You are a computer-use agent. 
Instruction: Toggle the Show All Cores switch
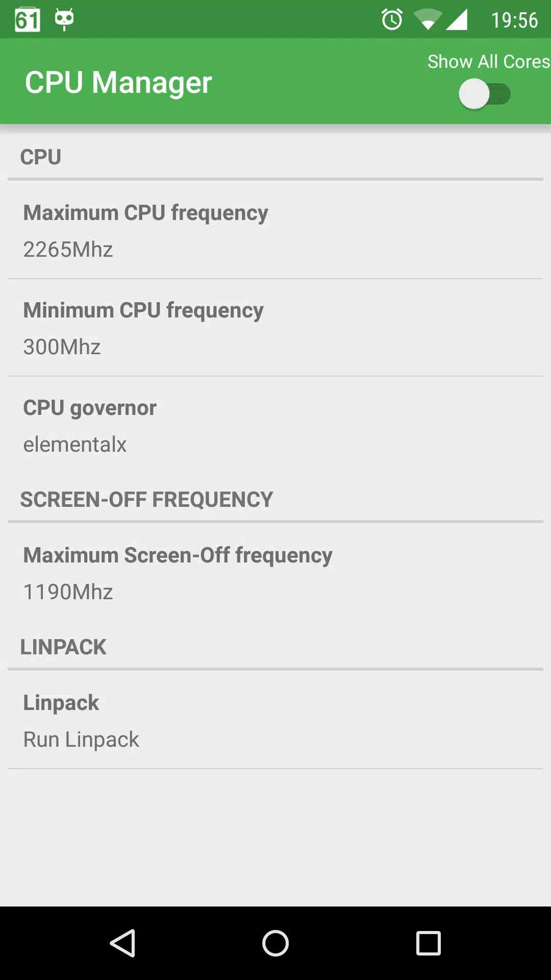pyautogui.click(x=485, y=94)
